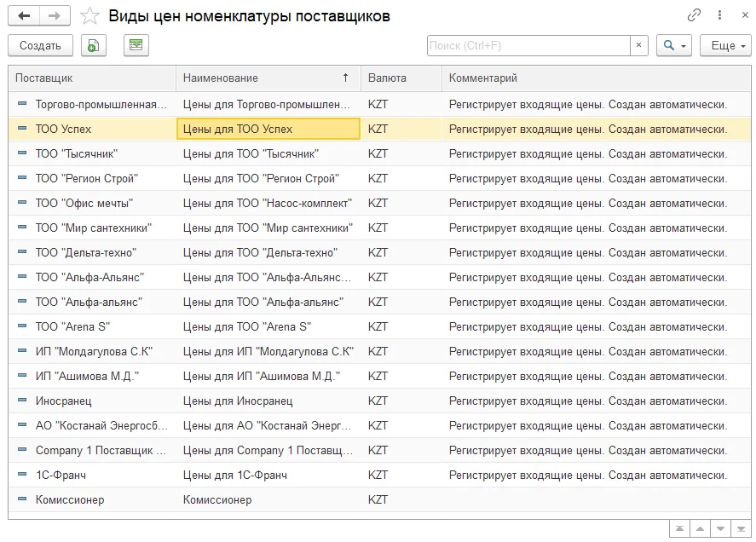Select the Торгово-промышленная supplier row
Image resolution: width=756 pixels, height=542 pixels.
(379, 104)
